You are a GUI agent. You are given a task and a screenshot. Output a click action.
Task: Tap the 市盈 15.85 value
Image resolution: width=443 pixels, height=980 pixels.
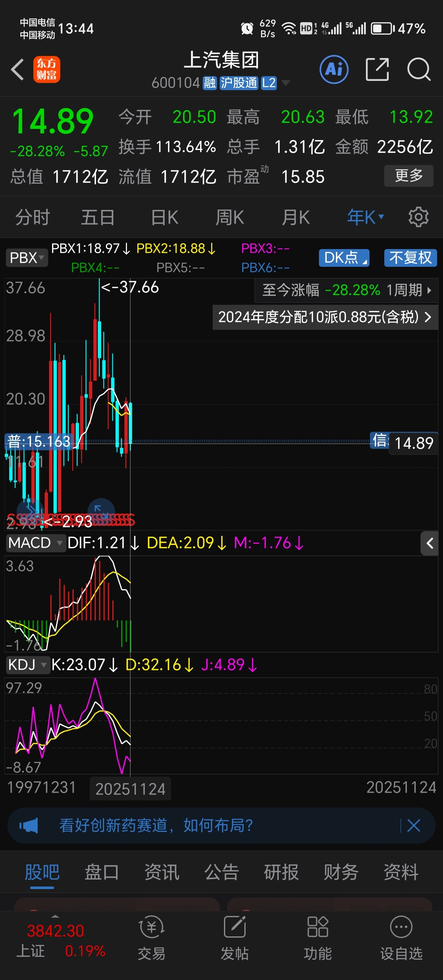click(303, 177)
